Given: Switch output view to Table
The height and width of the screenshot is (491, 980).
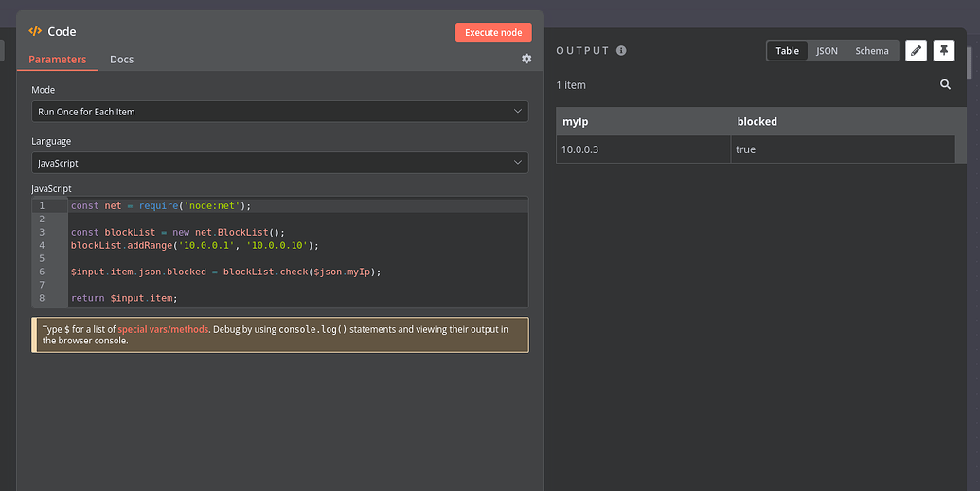Looking at the screenshot, I should coord(787,50).
